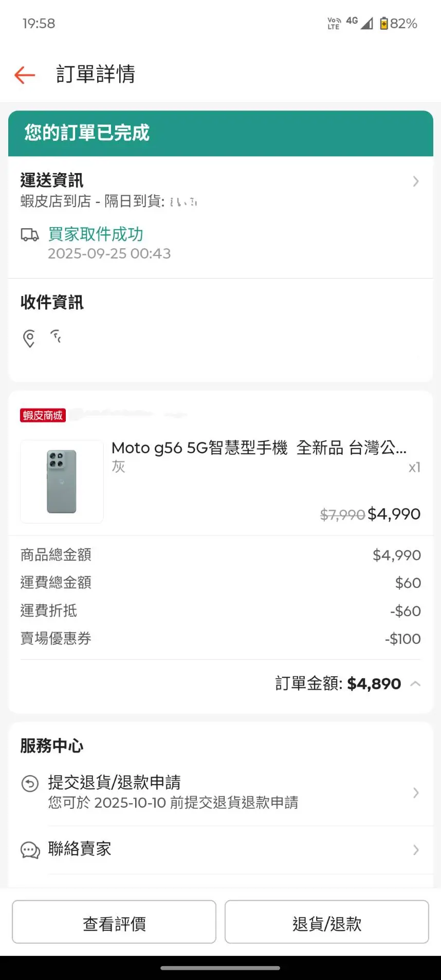This screenshot has height=980, width=441.
Task: Tap the battery icon in status bar
Action: click(x=383, y=23)
